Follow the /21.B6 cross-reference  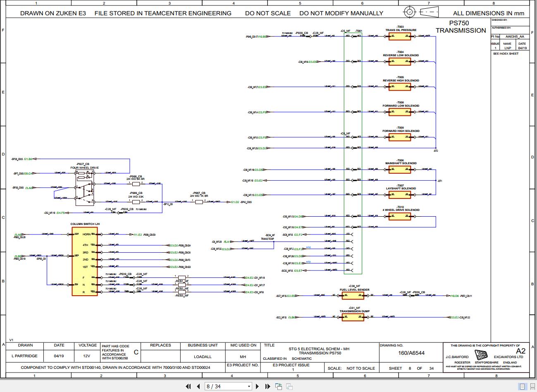(28, 159)
